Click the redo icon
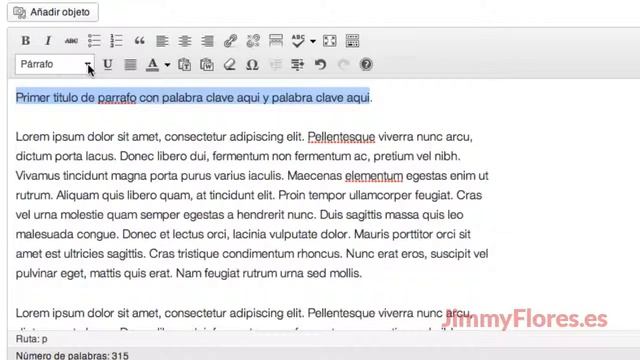The image size is (640, 360). pos(344,64)
